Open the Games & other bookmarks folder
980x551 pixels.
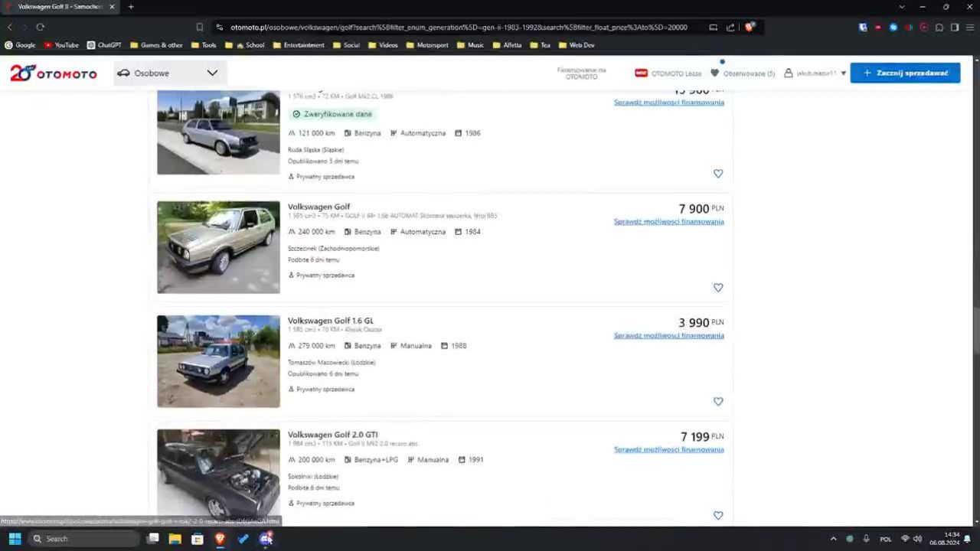coord(157,45)
